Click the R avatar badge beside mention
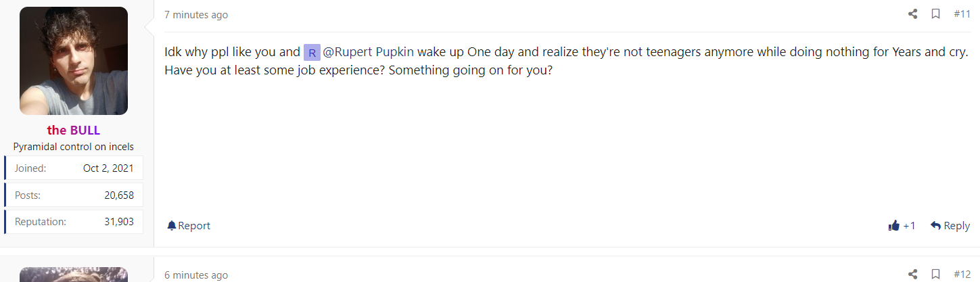Viewport: 980px width, 282px height. 312,53
